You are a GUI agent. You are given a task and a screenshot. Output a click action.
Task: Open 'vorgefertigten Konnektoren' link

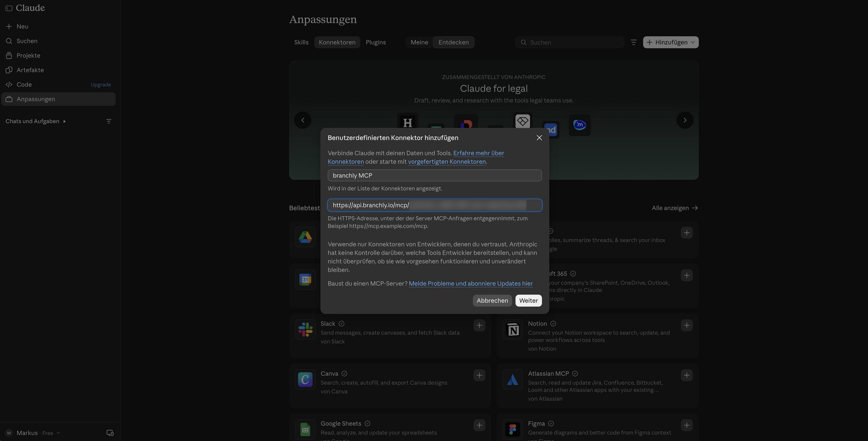point(447,162)
